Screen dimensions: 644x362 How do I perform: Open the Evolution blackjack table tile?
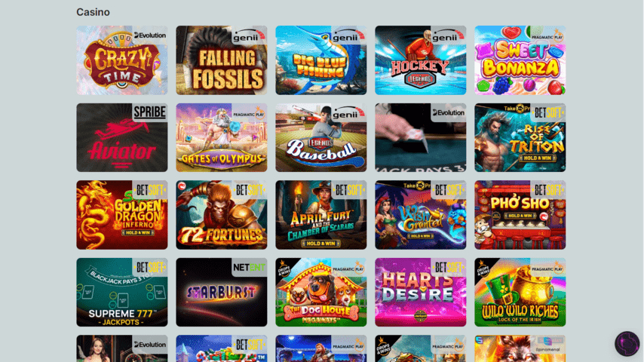tap(421, 138)
